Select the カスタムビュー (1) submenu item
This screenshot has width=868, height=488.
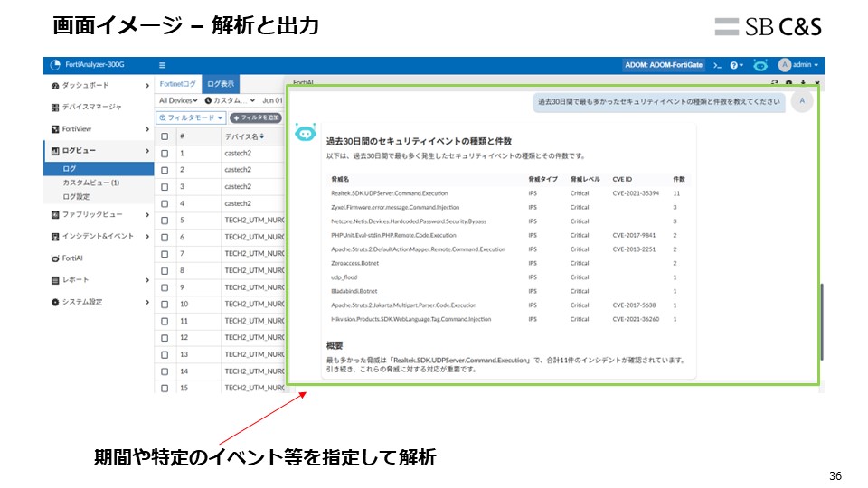(x=90, y=183)
